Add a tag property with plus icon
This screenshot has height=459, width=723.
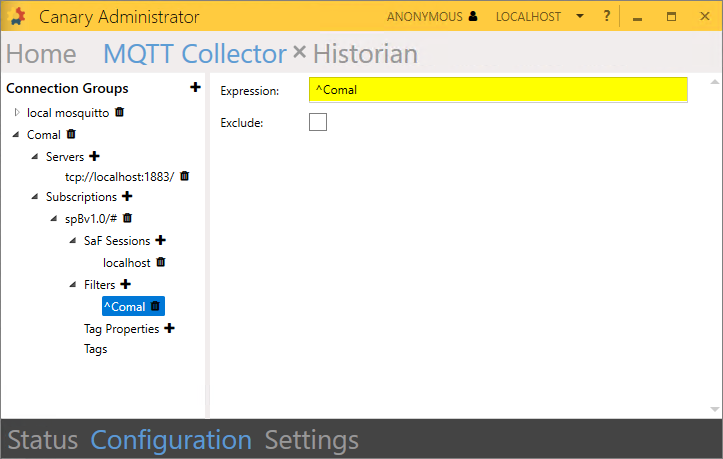169,328
